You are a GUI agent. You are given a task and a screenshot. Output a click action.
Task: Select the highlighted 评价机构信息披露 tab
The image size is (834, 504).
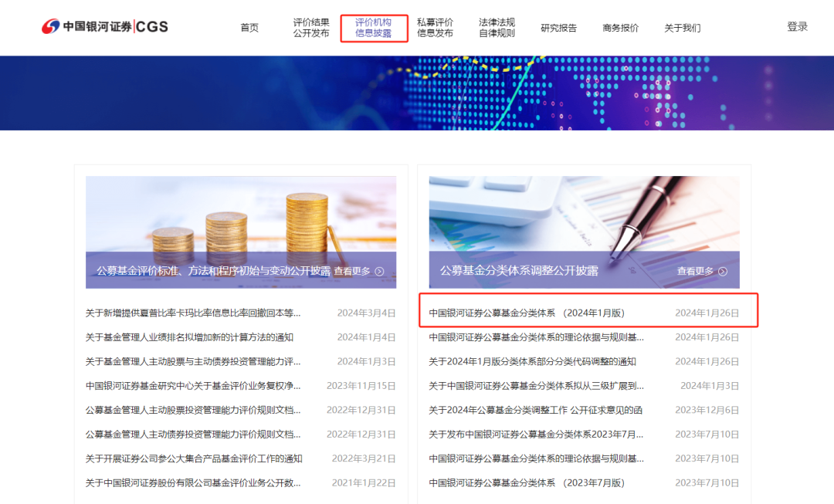[373, 28]
